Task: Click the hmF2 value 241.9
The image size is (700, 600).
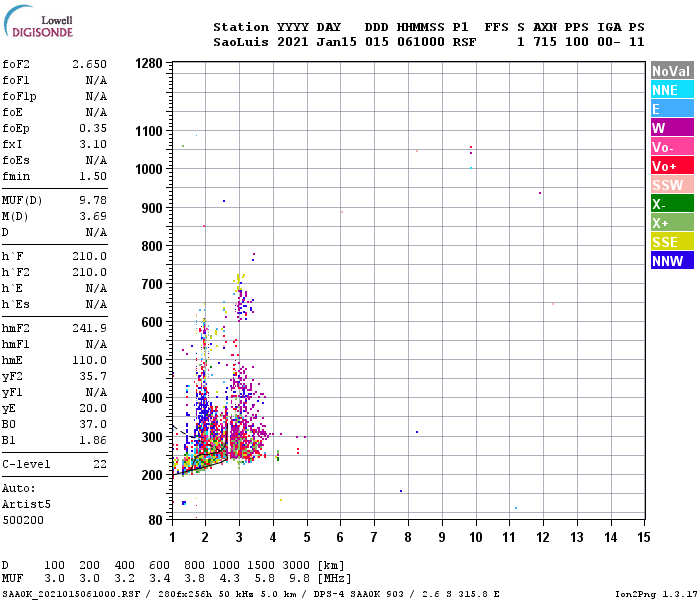Action: point(90,328)
